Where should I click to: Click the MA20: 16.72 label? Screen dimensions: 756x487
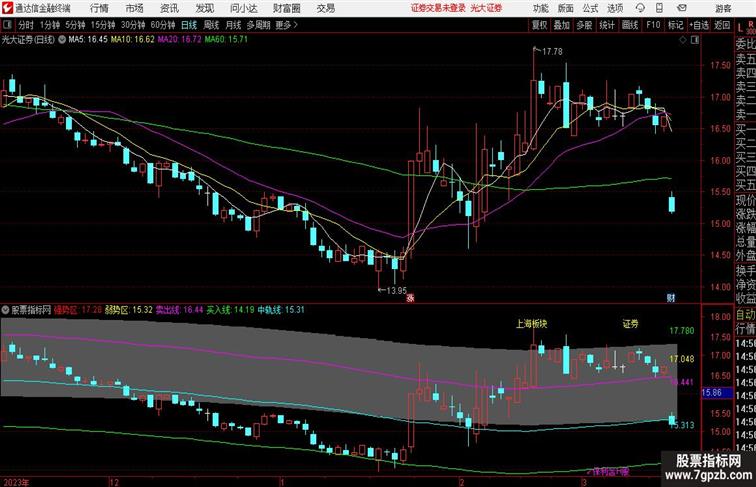179,40
